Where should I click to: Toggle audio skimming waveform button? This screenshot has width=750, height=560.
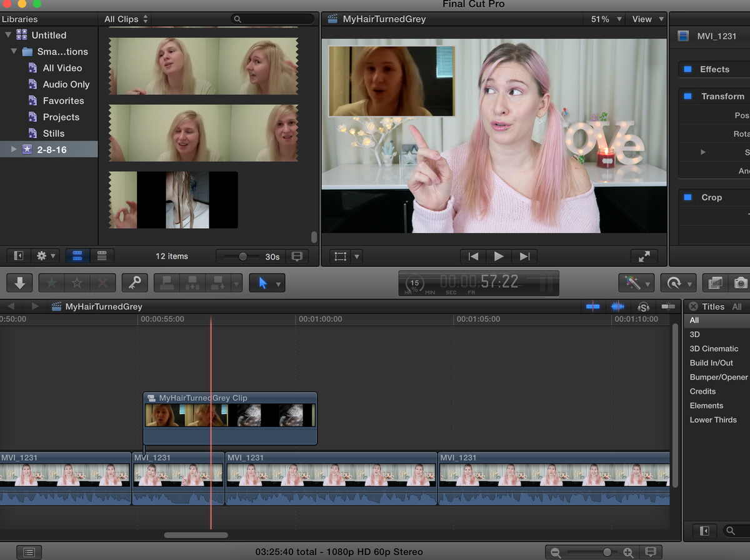tap(617, 306)
